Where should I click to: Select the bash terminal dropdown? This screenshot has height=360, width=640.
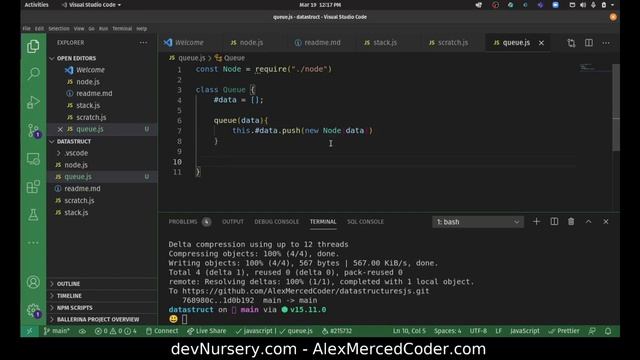[x=478, y=222]
